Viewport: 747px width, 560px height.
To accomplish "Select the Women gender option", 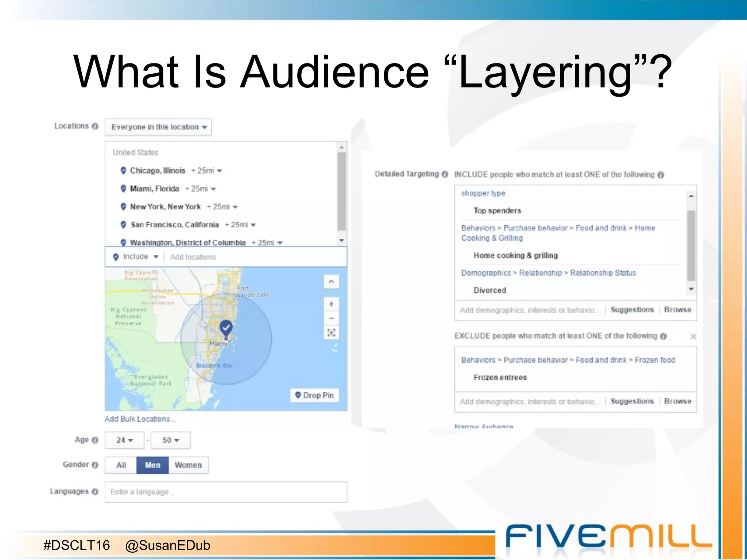I will 188,465.
